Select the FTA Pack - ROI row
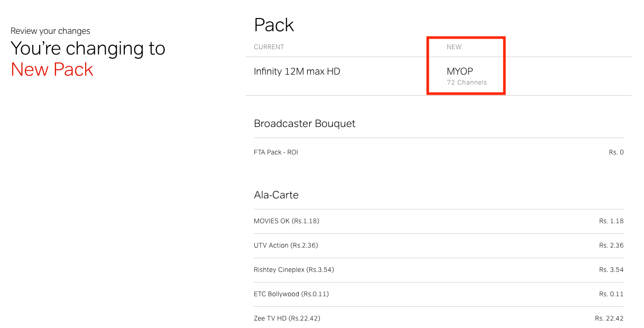The image size is (644, 328). coord(439,152)
